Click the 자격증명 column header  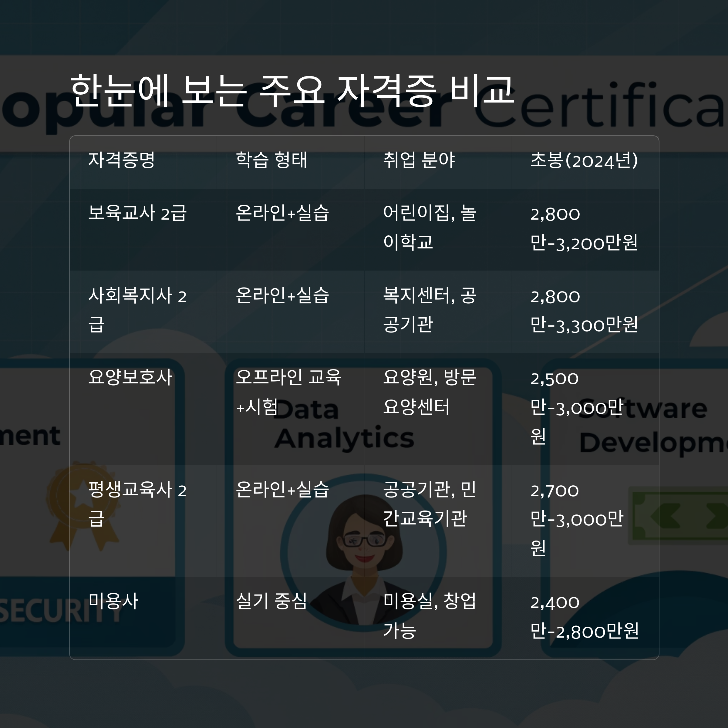pyautogui.click(x=121, y=160)
